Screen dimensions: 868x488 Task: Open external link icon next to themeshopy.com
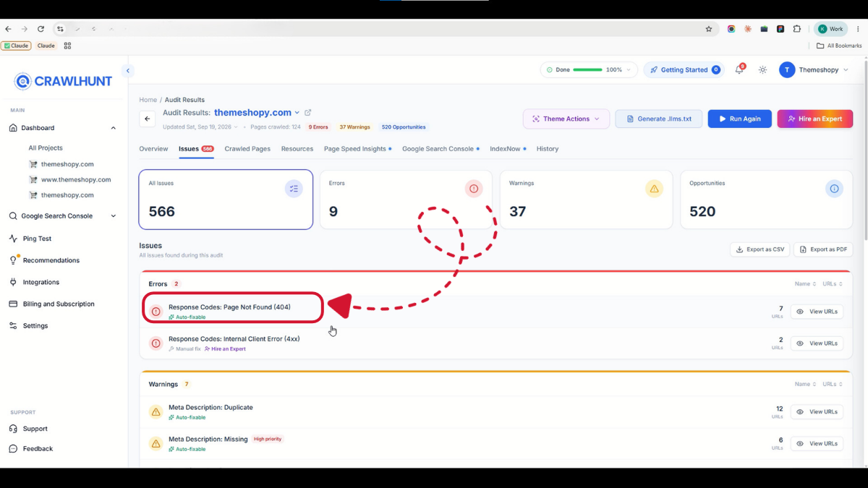coord(308,113)
